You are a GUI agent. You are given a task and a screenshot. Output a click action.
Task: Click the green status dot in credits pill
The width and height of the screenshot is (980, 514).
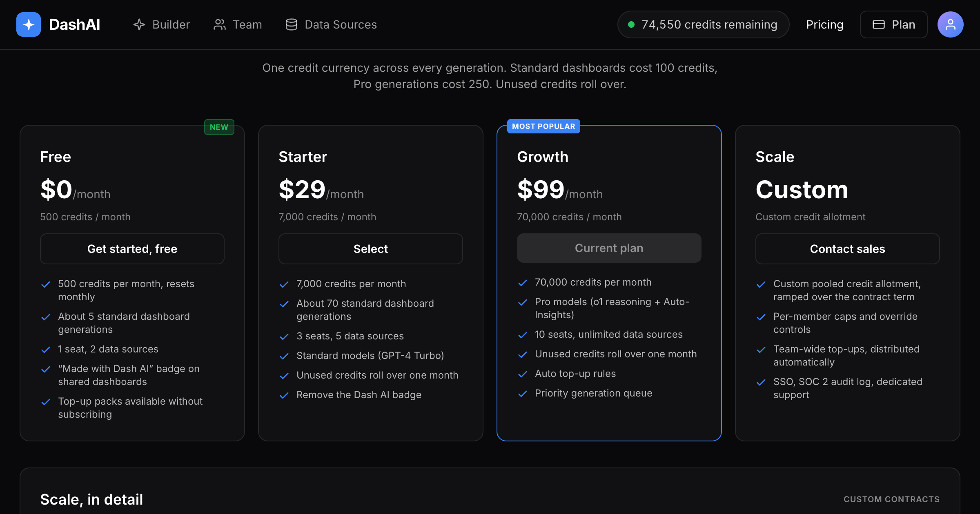tap(631, 24)
